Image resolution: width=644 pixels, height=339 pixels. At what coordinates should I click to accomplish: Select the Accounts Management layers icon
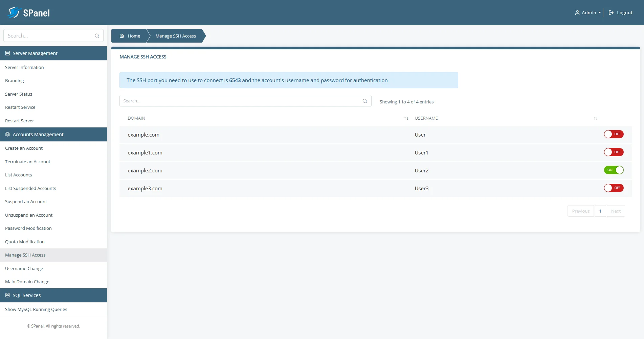click(x=7, y=134)
